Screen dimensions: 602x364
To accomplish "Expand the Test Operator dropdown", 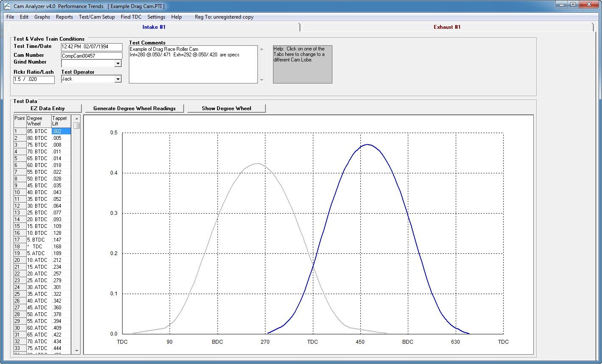I will [118, 79].
